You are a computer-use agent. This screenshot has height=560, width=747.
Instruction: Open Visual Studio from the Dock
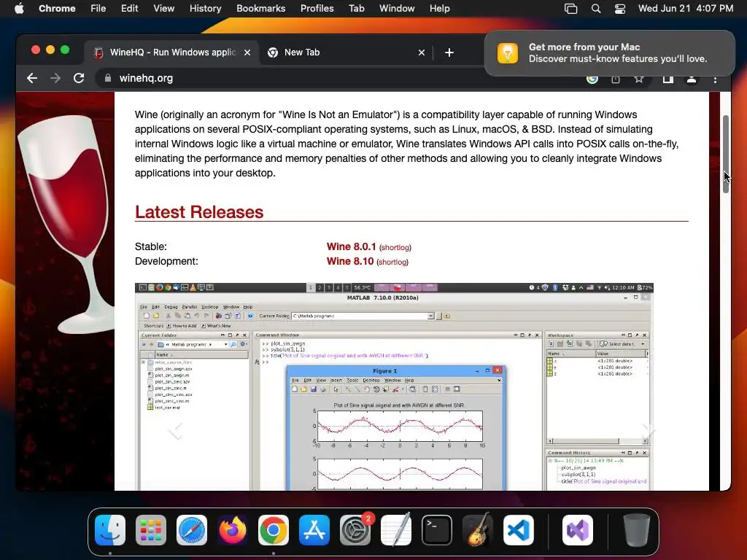click(x=578, y=530)
